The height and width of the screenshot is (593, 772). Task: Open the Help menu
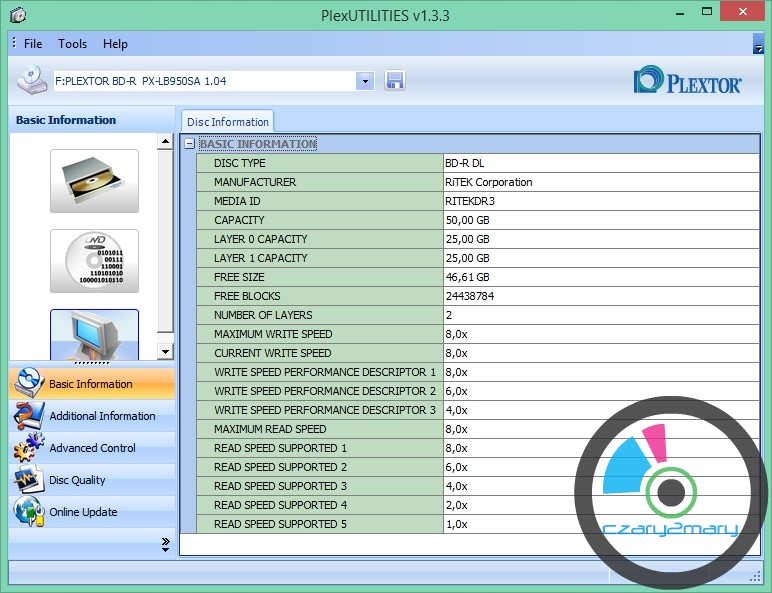[x=115, y=44]
